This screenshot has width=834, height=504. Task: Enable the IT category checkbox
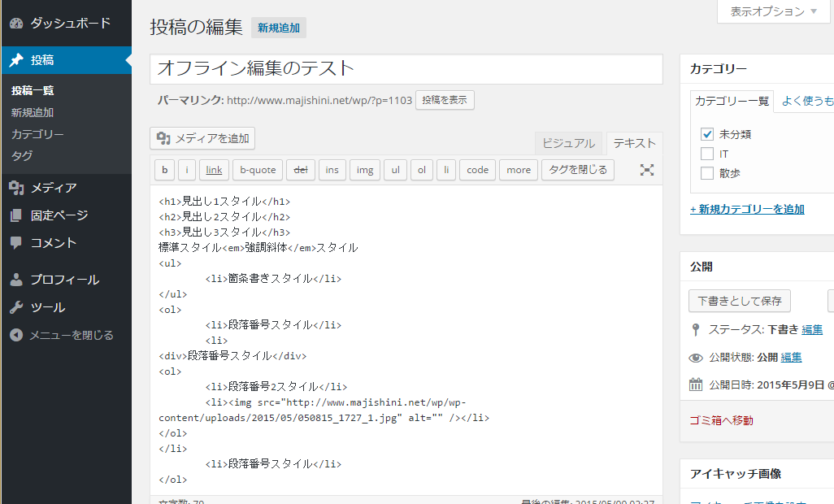708,154
